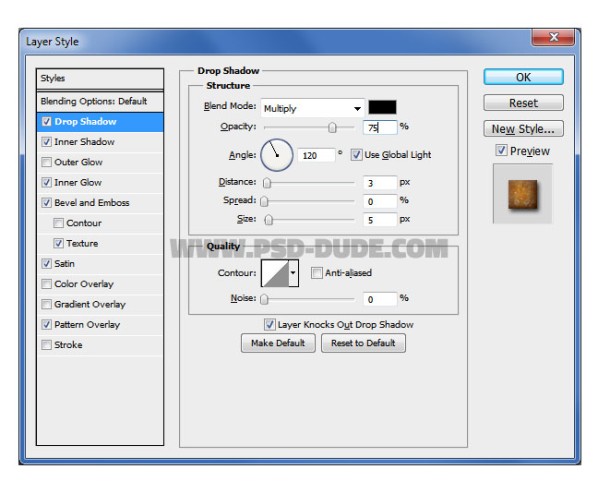
Task: Click the Opacity slider handle
Action: tap(332, 127)
